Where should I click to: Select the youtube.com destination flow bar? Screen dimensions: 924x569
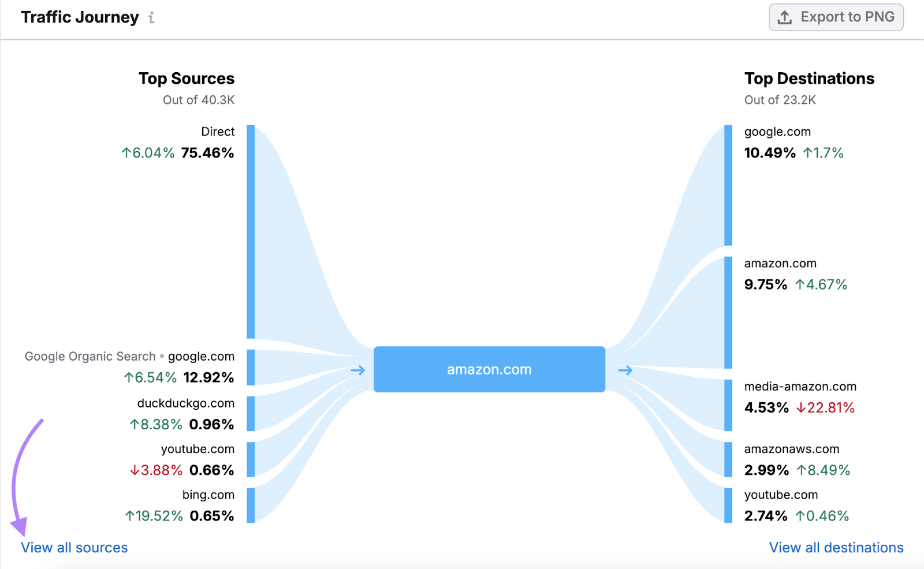727,505
